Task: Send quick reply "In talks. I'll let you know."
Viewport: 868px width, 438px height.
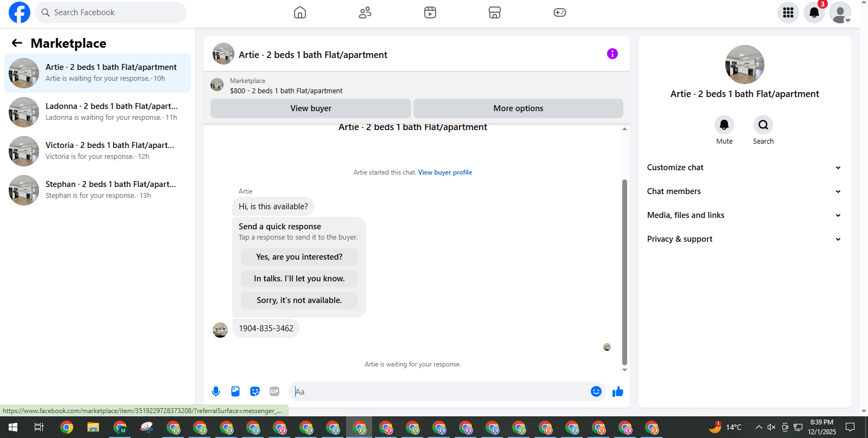Action: coord(299,279)
